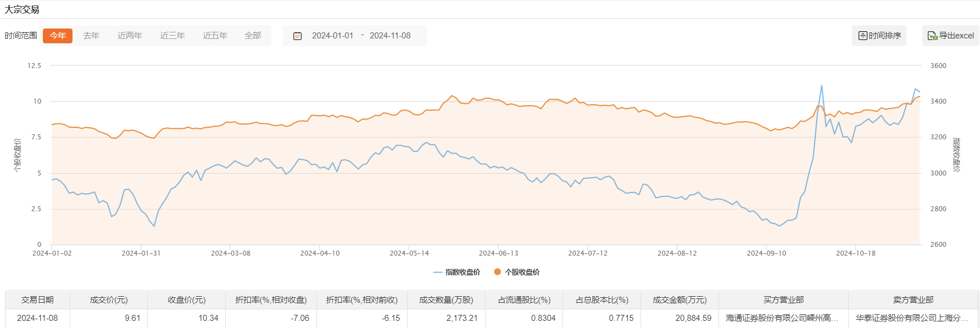Click the 折扣率(%,相对收盘) column header
The image size is (980, 328).
271,300
